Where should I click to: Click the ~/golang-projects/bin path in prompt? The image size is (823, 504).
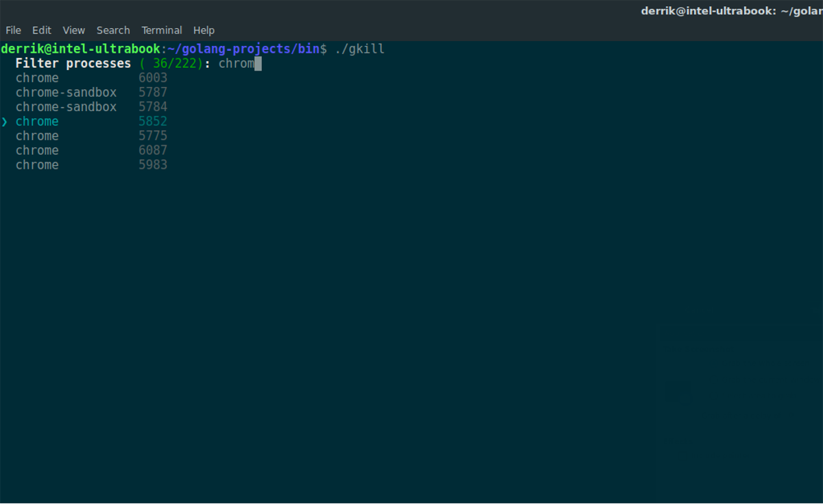click(x=243, y=49)
